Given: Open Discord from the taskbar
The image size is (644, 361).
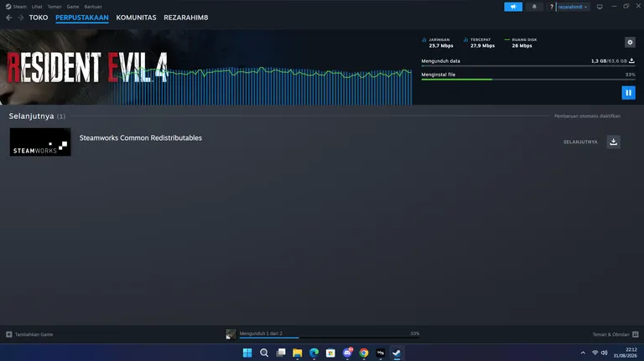Looking at the screenshot, I should (x=347, y=353).
